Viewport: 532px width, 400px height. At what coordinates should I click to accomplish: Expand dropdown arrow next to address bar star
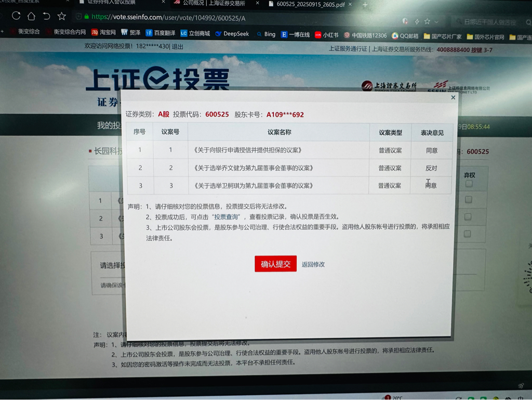436,22
